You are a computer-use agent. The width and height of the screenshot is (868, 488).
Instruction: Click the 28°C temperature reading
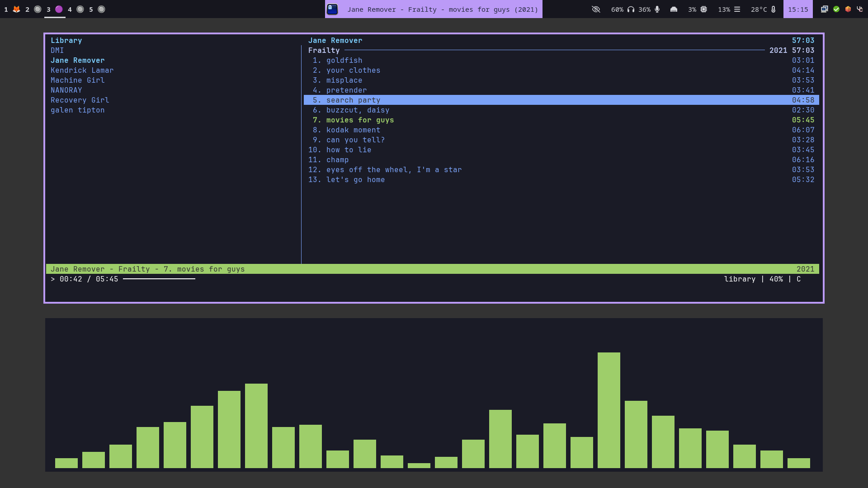[759, 9]
